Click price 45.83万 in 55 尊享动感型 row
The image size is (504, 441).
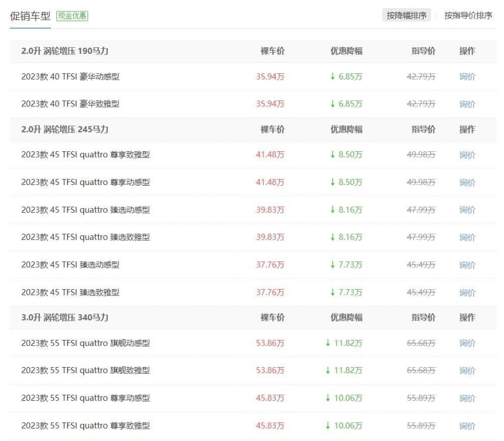pyautogui.click(x=270, y=398)
